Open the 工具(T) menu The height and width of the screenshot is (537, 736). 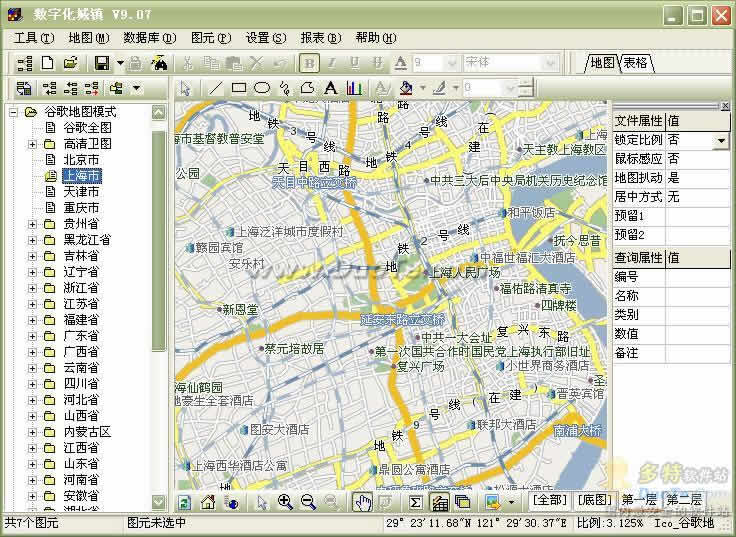tap(34, 38)
